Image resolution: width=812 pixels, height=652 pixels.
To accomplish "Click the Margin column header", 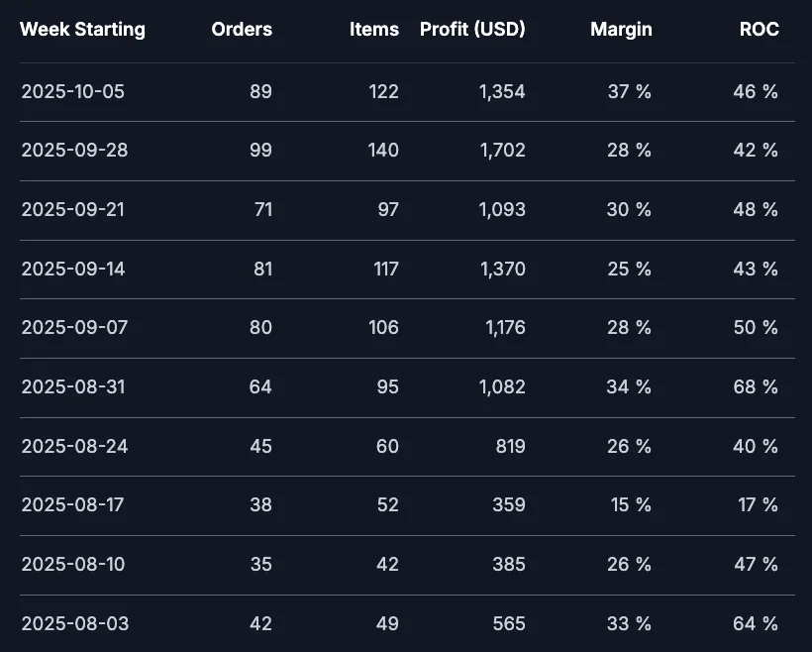I will coord(621,30).
